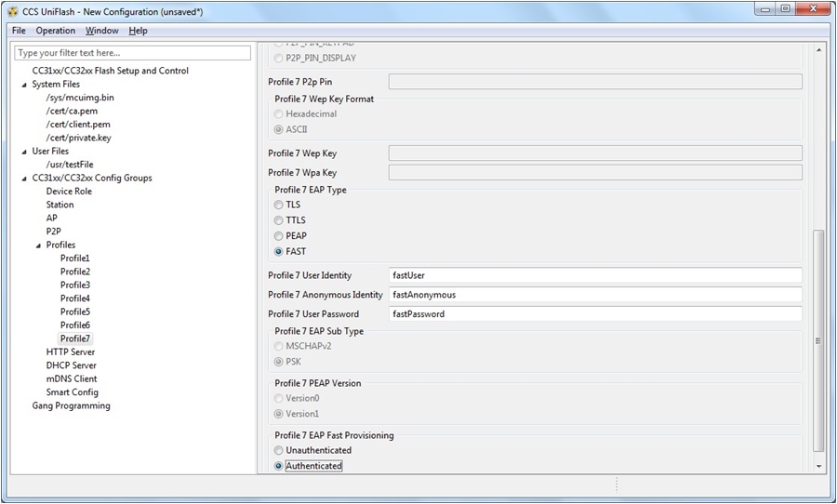Choose the TLS EAP type
This screenshot has width=837, height=504.
(279, 205)
